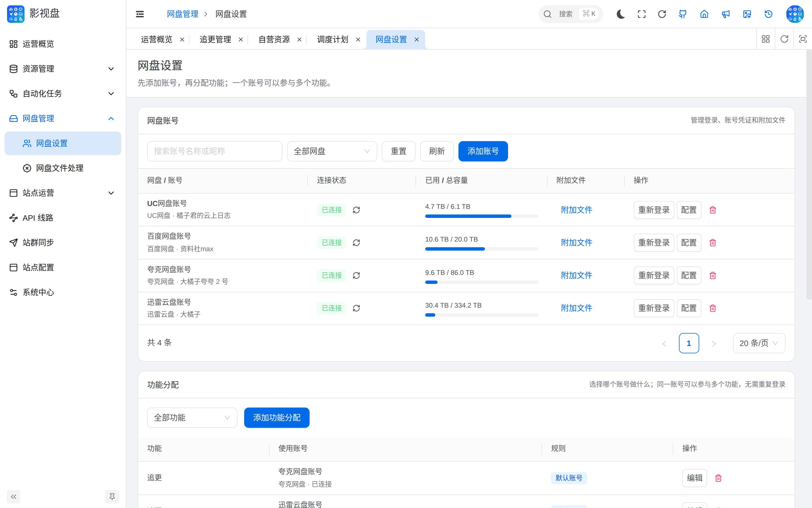Switch to 运营概览 tab
This screenshot has width=812, height=508.
coord(156,39)
